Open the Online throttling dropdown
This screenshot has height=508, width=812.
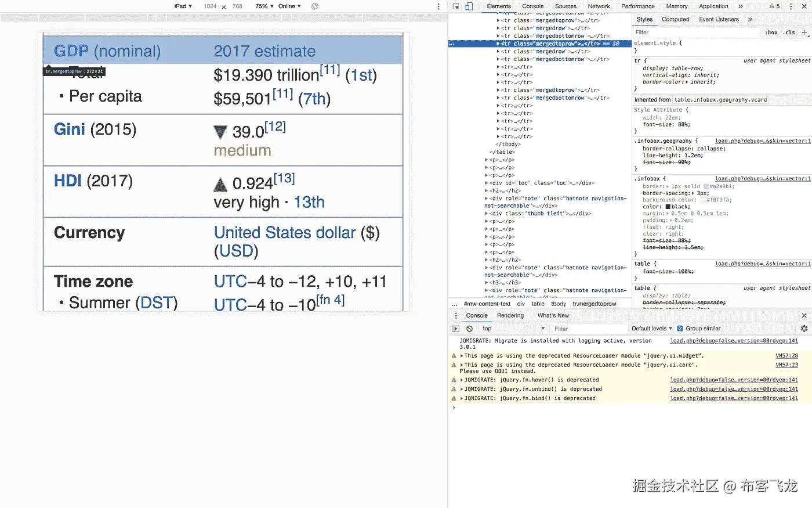(289, 6)
